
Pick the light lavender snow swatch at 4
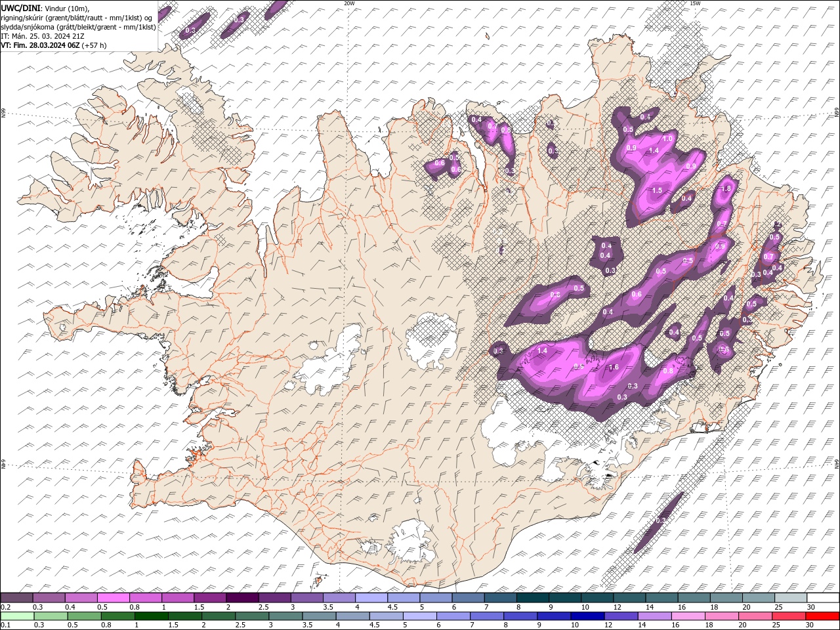[x=371, y=598]
